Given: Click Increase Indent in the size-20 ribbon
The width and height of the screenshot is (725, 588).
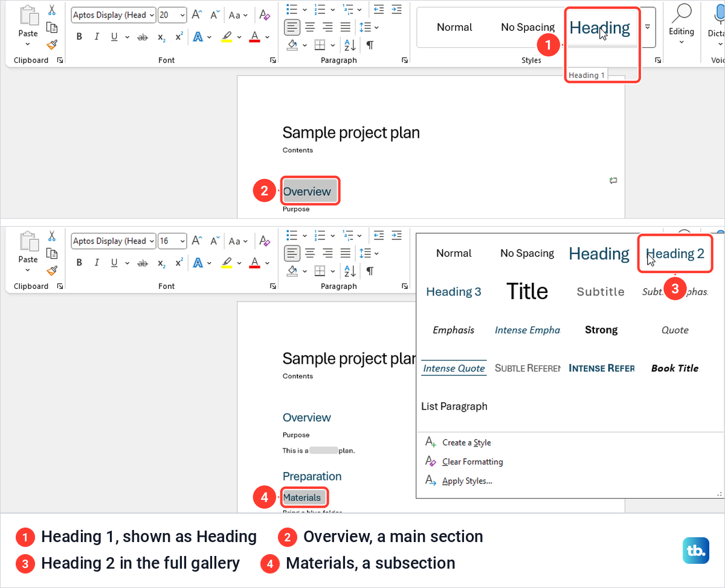Looking at the screenshot, I should tap(396, 9).
